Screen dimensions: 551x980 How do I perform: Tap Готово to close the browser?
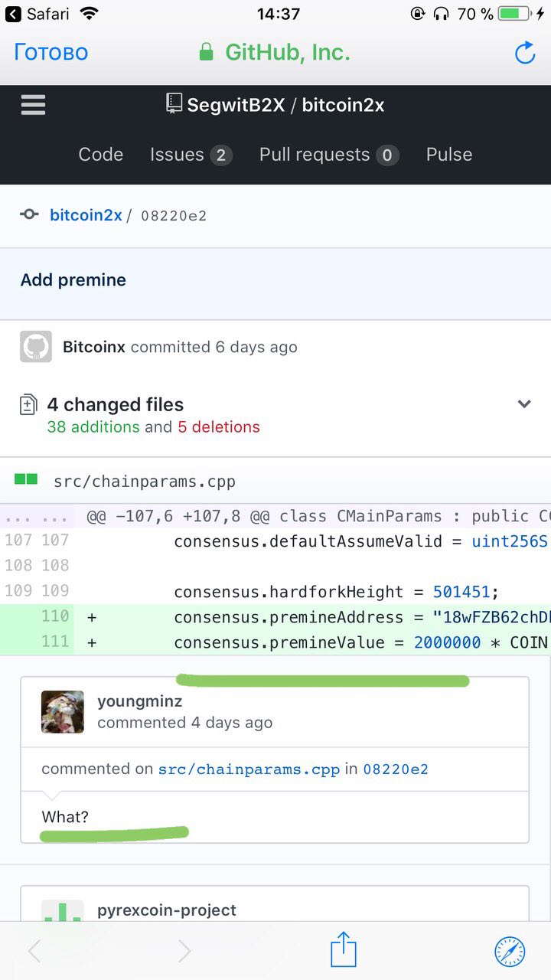tap(51, 52)
